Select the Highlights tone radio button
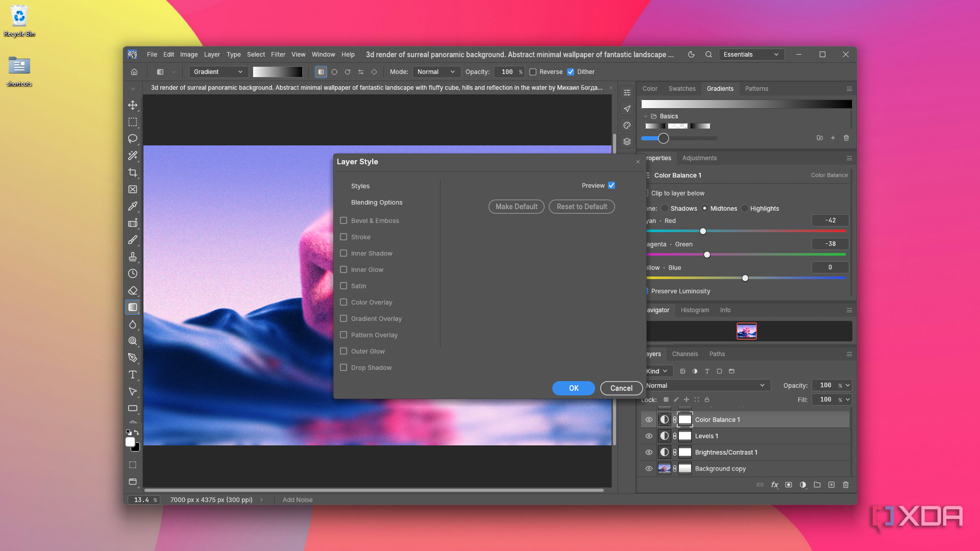The width and height of the screenshot is (980, 551). (x=745, y=208)
